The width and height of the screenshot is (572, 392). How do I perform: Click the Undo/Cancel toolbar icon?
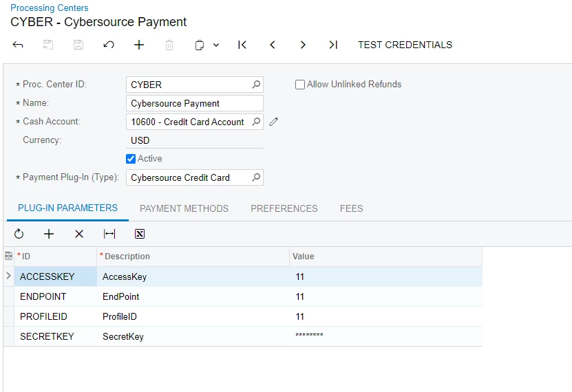[x=109, y=45]
